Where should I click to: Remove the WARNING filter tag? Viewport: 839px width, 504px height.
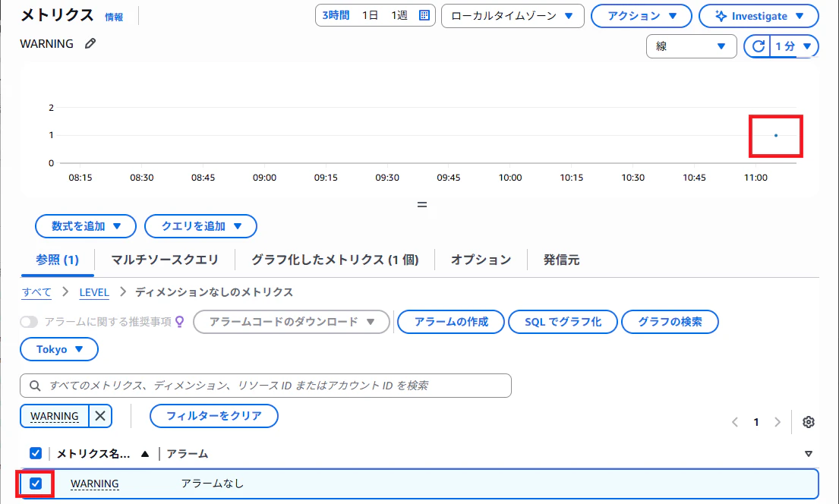coord(100,416)
